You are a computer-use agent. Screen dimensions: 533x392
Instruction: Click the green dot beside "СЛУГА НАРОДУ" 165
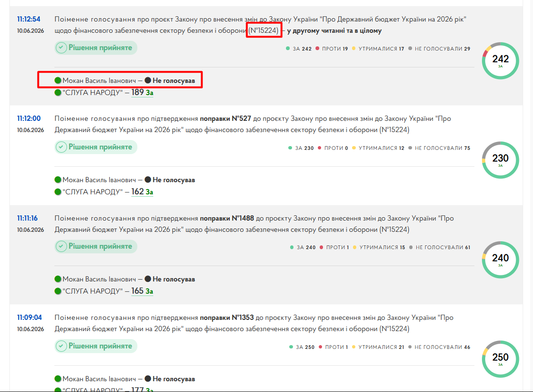(58, 291)
